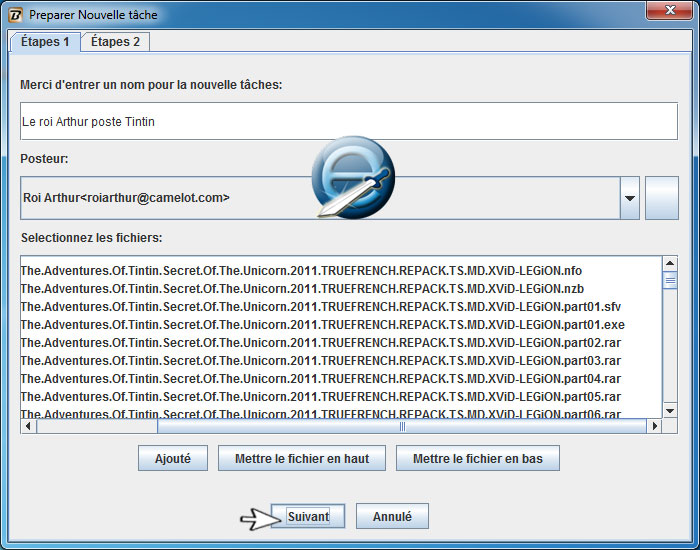
Task: Select the file ending in part01.exe
Action: pyautogui.click(x=322, y=325)
